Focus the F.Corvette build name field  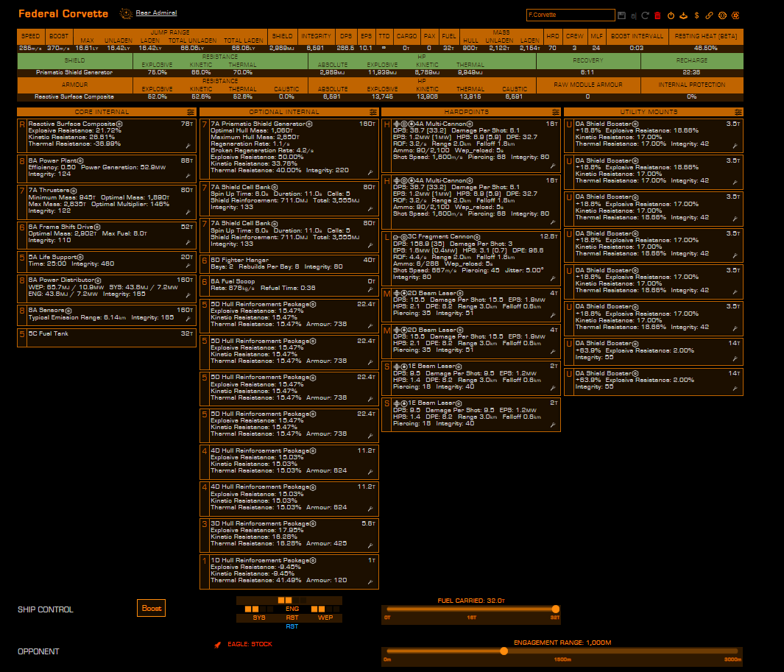point(571,15)
